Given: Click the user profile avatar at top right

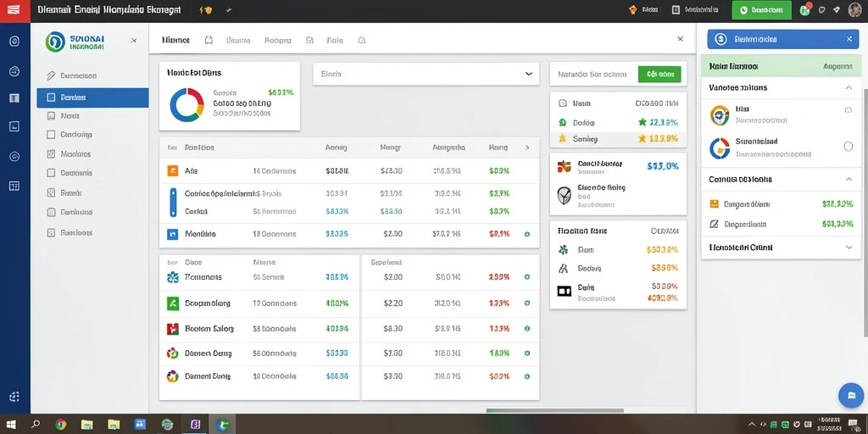Looking at the screenshot, I should 854,10.
